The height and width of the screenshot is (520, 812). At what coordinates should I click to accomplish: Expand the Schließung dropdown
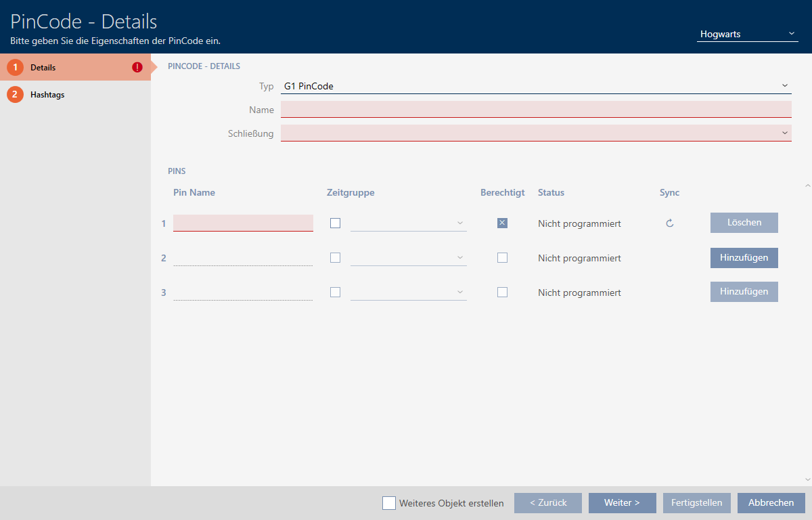point(536,133)
